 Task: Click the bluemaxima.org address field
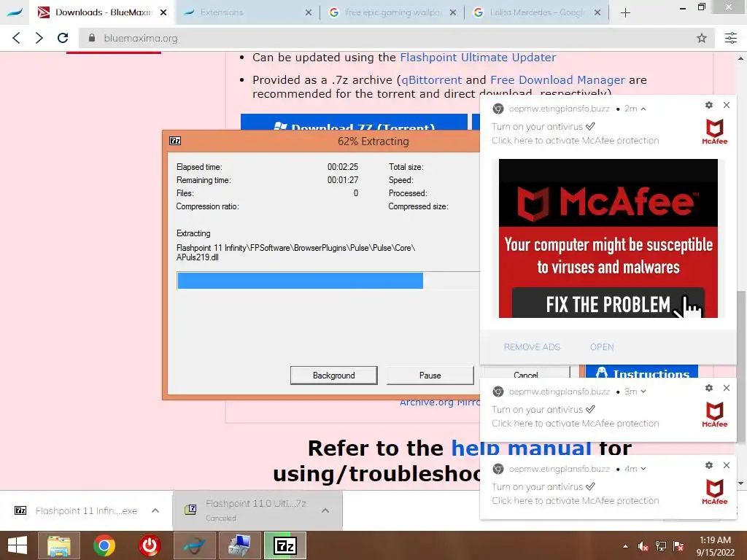(x=395, y=38)
